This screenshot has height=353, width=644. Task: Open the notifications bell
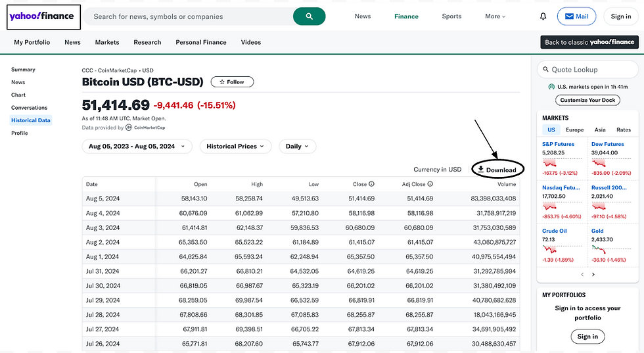(543, 16)
